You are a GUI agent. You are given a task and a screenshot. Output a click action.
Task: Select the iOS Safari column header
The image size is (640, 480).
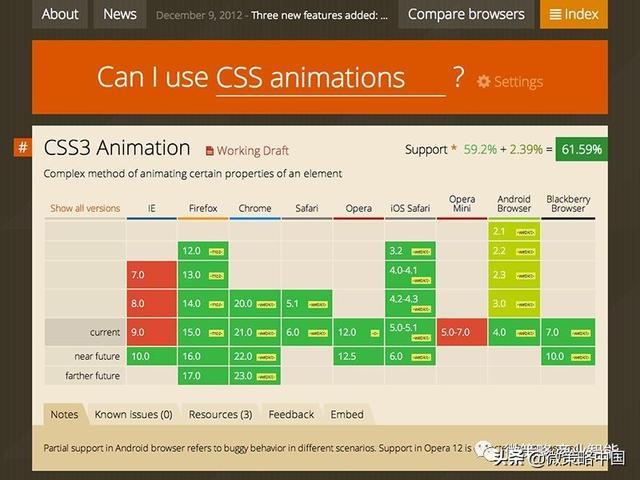410,208
